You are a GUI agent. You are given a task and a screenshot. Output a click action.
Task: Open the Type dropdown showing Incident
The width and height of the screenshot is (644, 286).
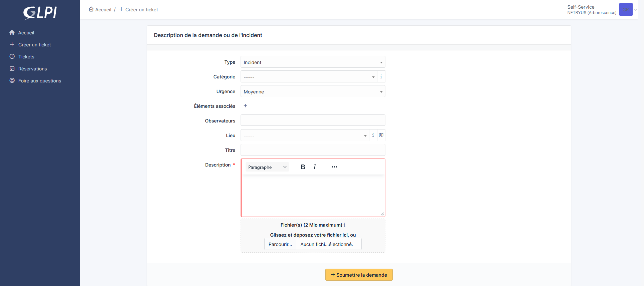point(313,62)
